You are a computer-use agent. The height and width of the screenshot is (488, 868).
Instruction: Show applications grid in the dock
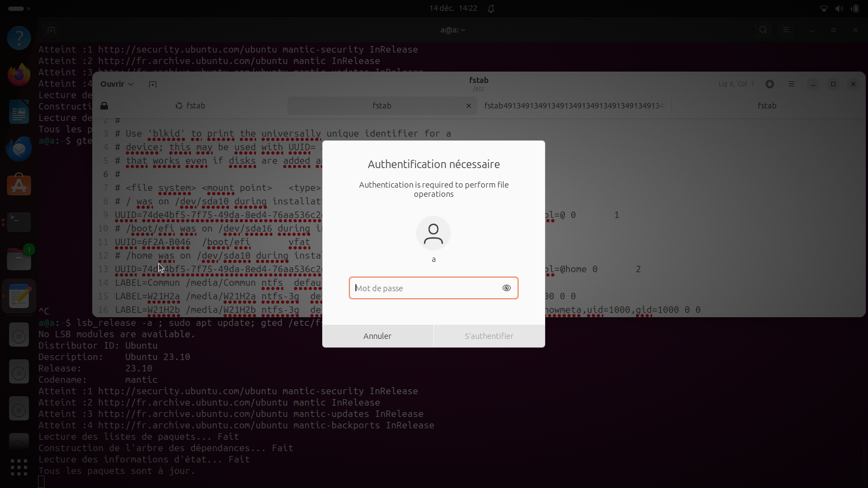(19, 467)
